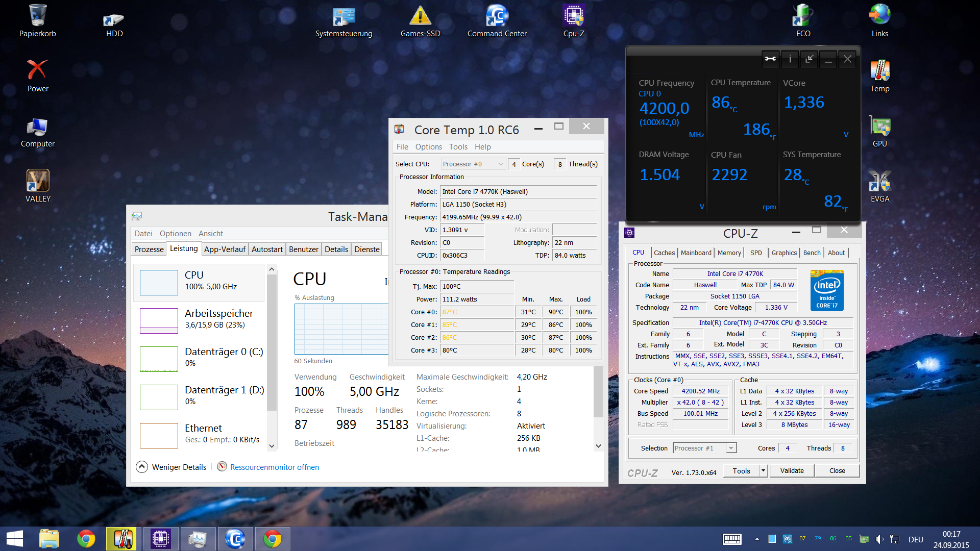Viewport: 980px width, 551px height.
Task: Click the wrench settings icon in Command Center
Action: tap(770, 59)
